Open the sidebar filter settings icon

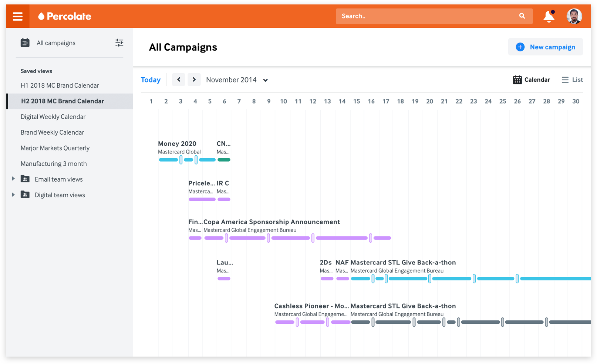pos(119,43)
